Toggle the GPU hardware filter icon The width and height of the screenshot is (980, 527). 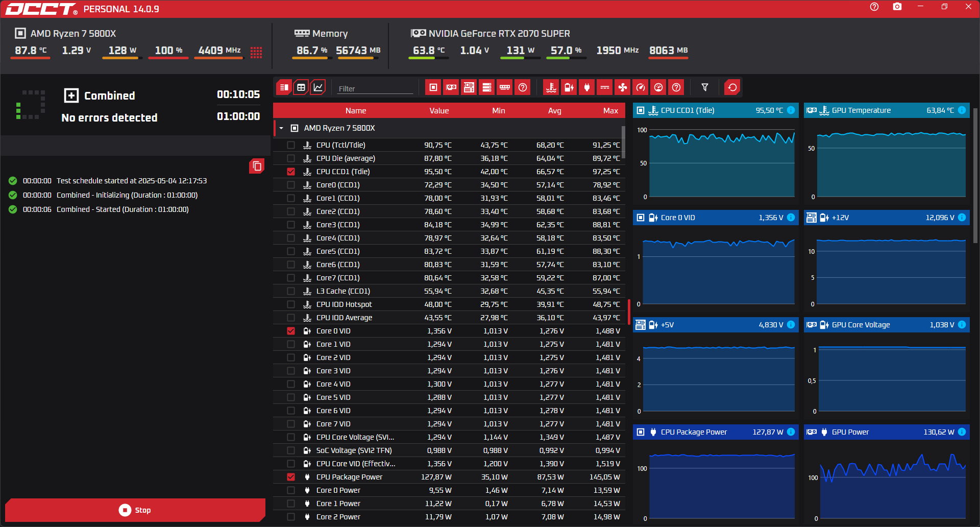pyautogui.click(x=451, y=87)
